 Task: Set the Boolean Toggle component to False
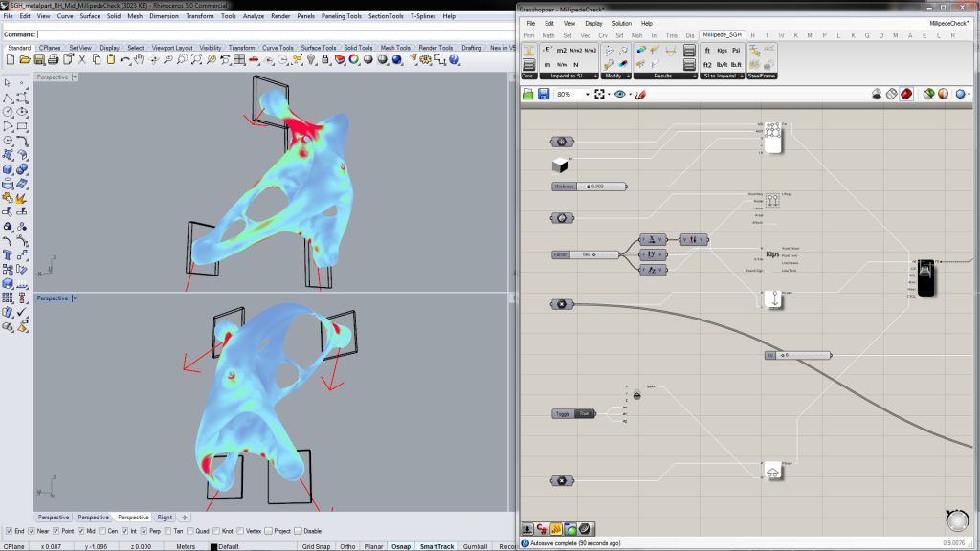tap(584, 413)
